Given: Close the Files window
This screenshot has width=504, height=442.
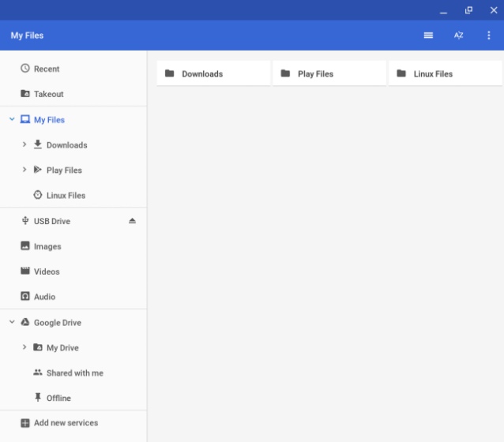Looking at the screenshot, I should pos(494,10).
